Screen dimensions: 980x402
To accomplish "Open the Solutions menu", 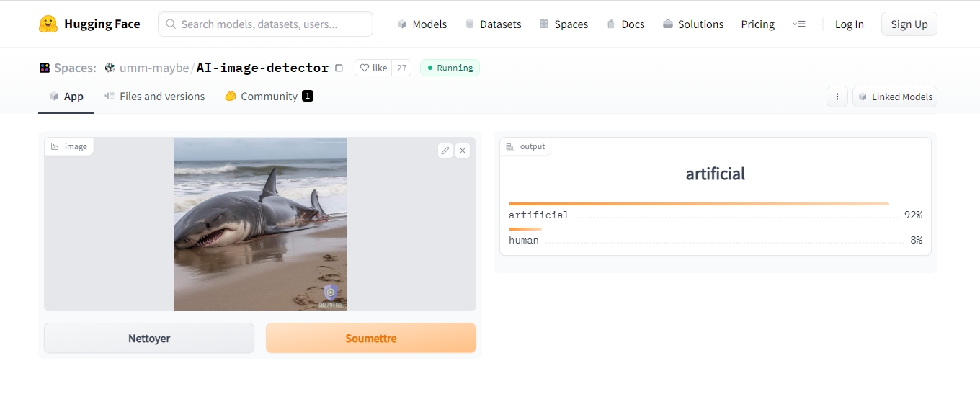I will click(x=693, y=24).
